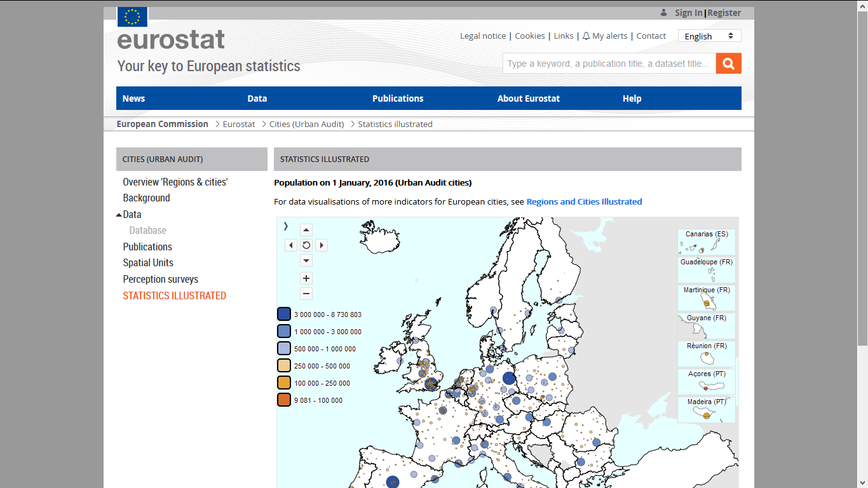
Task: Click the European Commission breadcrumb
Action: point(162,124)
